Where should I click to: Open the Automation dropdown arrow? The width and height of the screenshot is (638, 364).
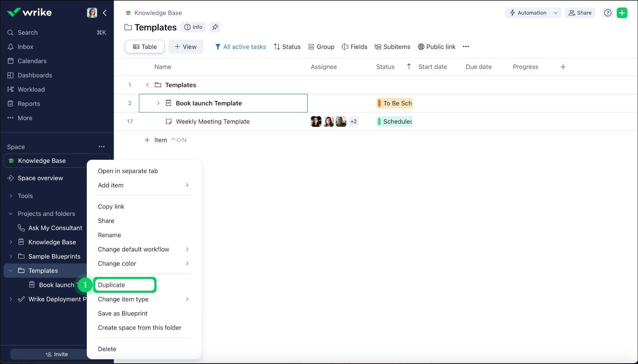tap(556, 13)
